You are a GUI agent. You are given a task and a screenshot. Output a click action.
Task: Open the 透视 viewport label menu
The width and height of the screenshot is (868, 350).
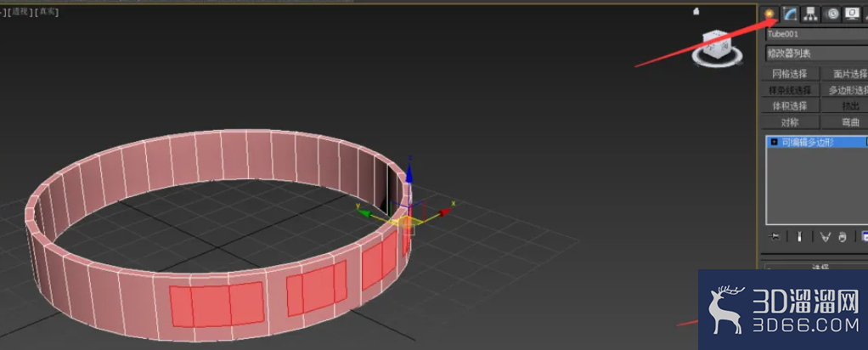pos(20,12)
